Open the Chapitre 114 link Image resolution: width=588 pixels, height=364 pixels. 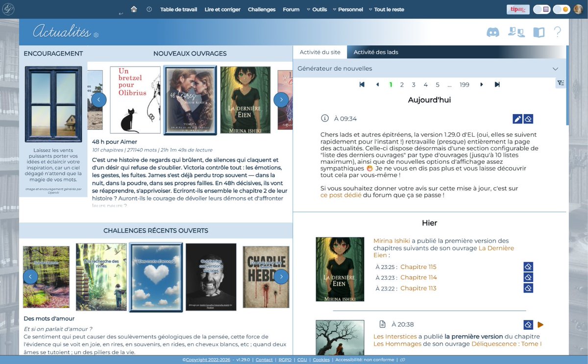click(418, 277)
